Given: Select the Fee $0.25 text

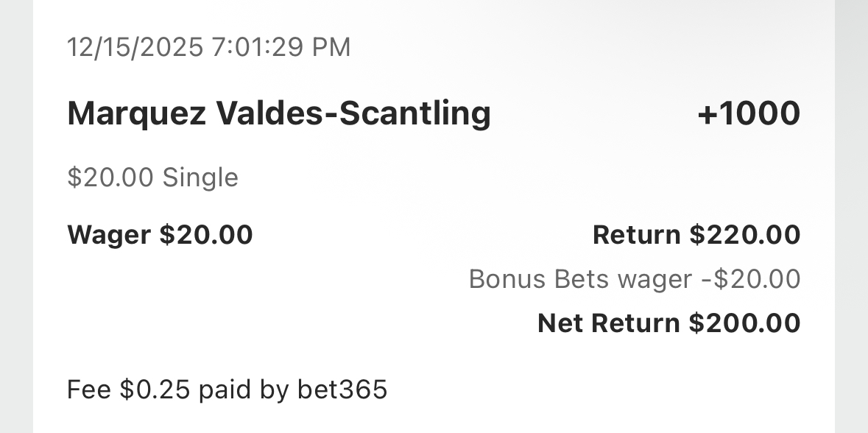Looking at the screenshot, I should tap(128, 390).
